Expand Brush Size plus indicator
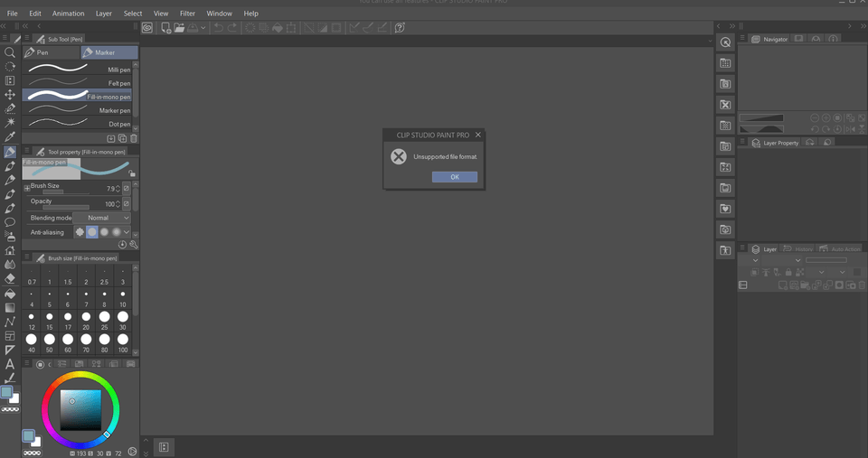 tap(26, 188)
